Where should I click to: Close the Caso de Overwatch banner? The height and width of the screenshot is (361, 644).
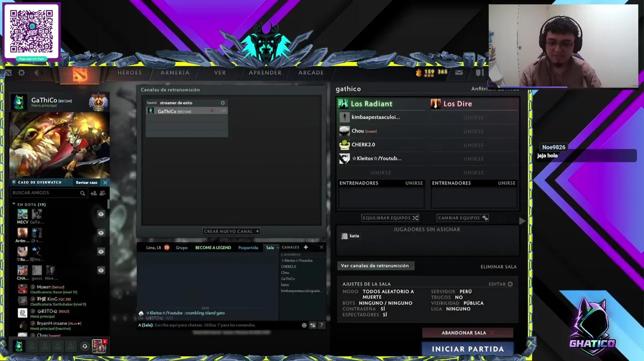(105, 183)
